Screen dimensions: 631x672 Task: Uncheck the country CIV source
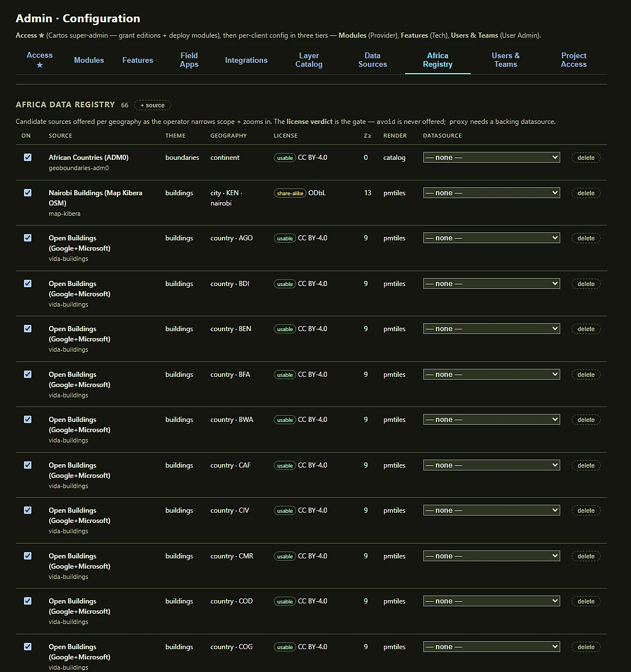click(28, 510)
